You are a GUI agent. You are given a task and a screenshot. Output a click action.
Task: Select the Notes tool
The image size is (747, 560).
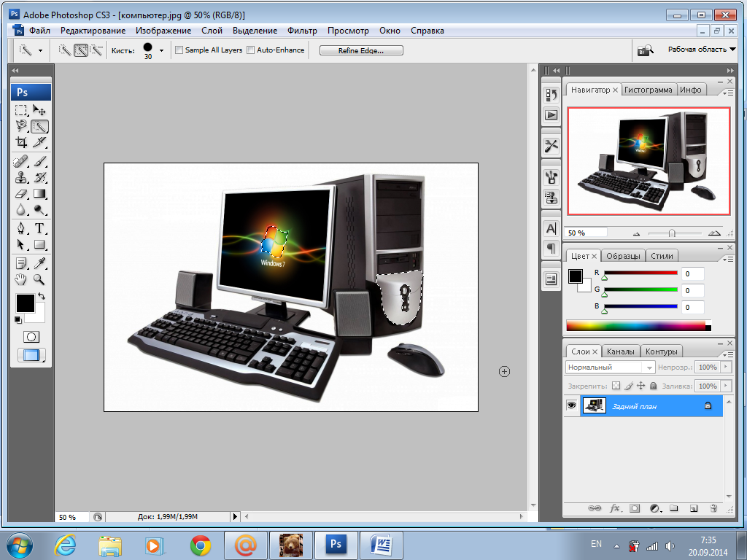[x=21, y=263]
